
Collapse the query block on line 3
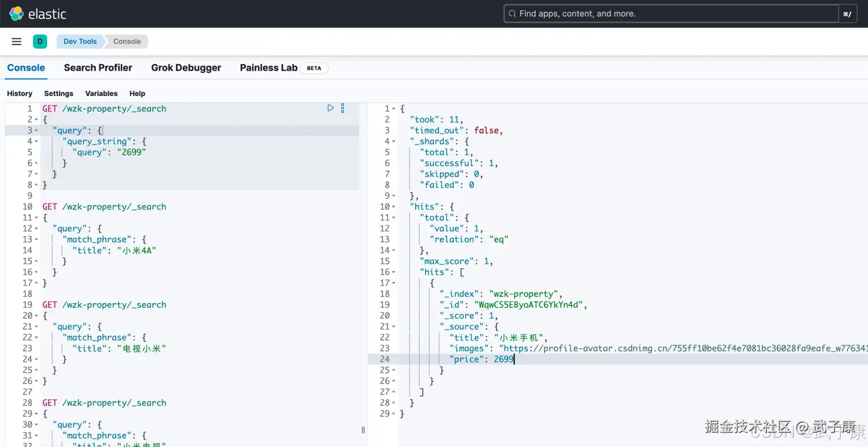pyautogui.click(x=36, y=130)
